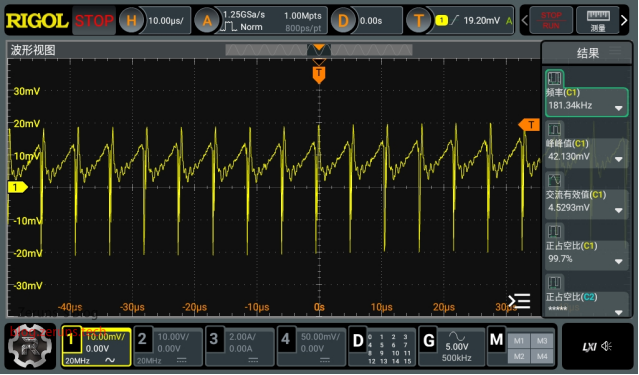
Task: Click the positive duty C2 measurement icon
Action: click(x=554, y=282)
